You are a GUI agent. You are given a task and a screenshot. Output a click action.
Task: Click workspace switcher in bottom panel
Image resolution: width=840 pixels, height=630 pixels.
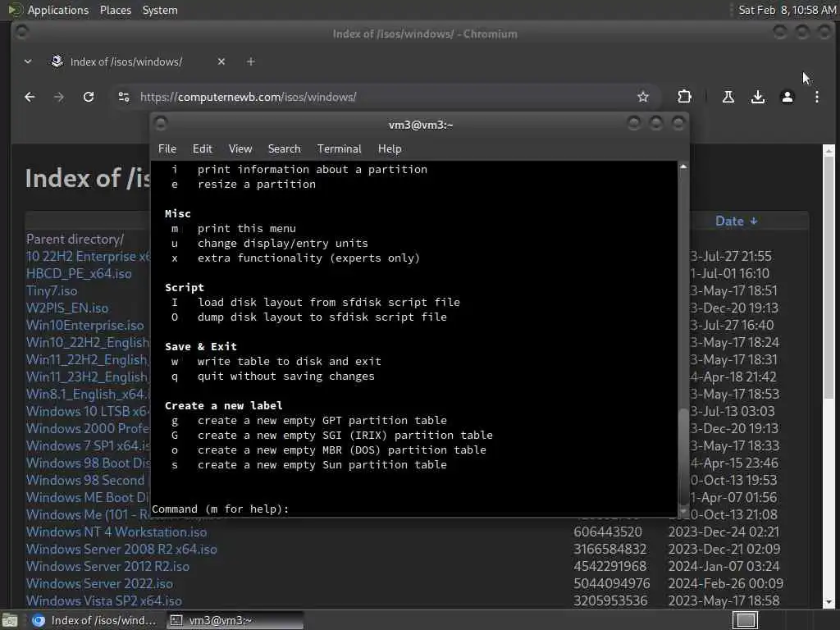[x=745, y=620]
